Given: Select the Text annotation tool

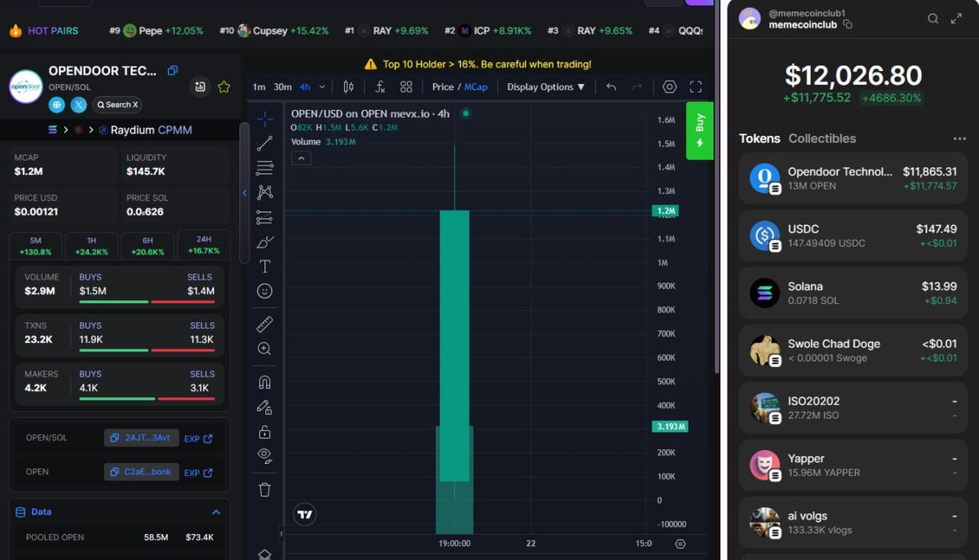Looking at the screenshot, I should click(x=264, y=267).
